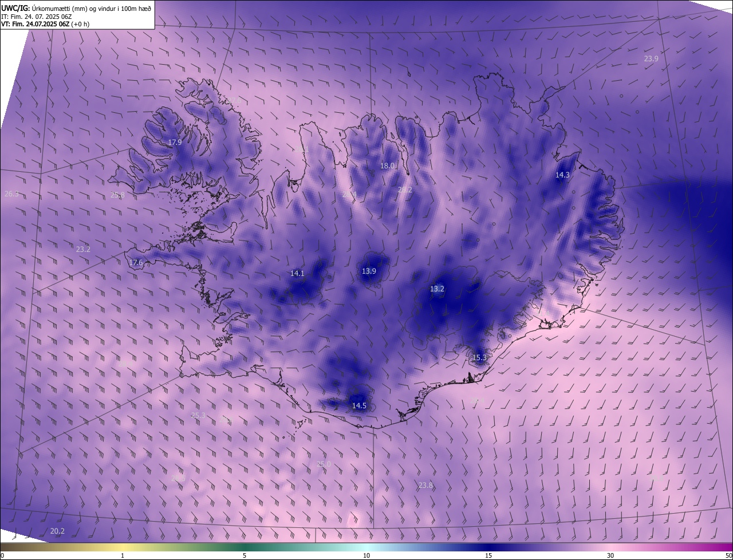The height and width of the screenshot is (560, 733).
Task: Click the "VT: Fim. 24.07.2025 06Z (+0 h)" line
Action: pyautogui.click(x=45, y=24)
